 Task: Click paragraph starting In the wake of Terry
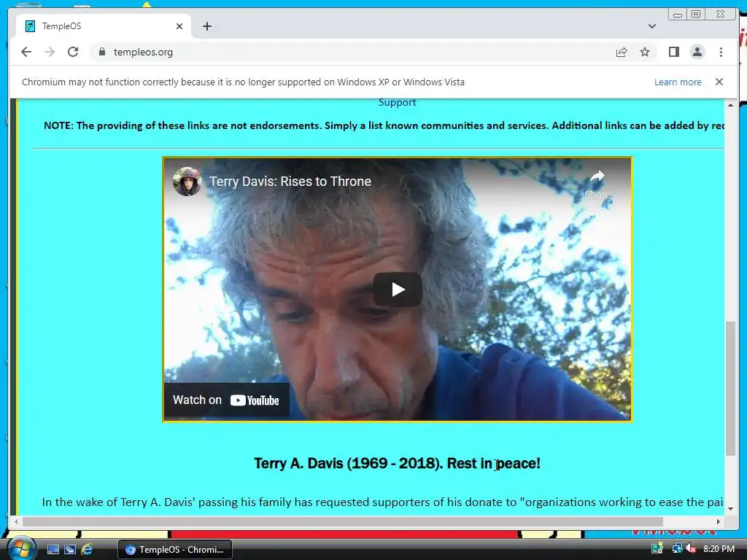(x=382, y=502)
